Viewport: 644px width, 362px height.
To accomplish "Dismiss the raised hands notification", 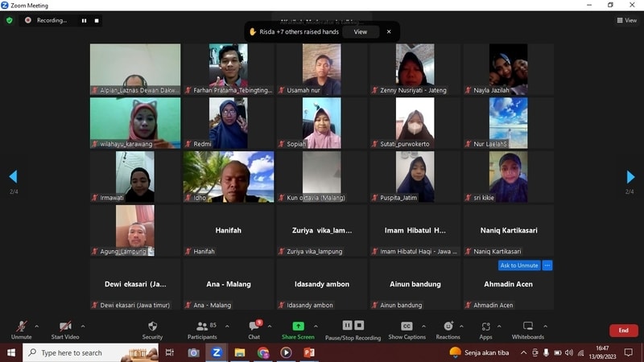I will [389, 31].
